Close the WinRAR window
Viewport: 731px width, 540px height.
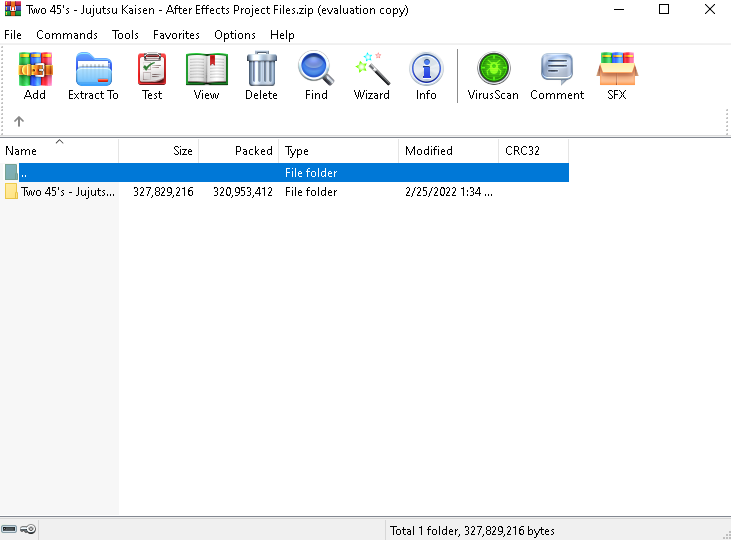(x=709, y=9)
